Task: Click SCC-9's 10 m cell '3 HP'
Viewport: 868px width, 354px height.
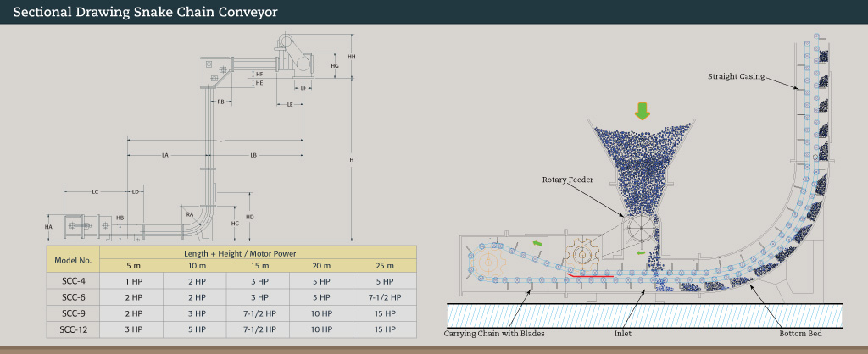Action: pyautogui.click(x=195, y=313)
